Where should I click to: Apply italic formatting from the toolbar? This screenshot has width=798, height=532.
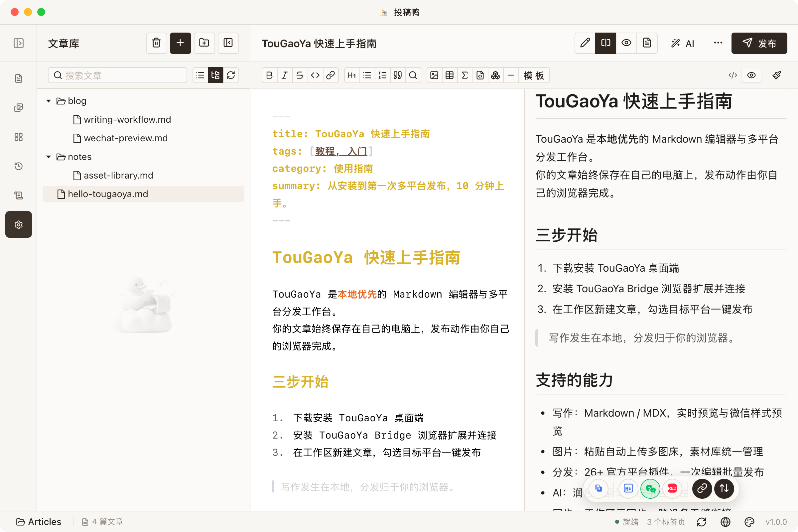point(285,75)
